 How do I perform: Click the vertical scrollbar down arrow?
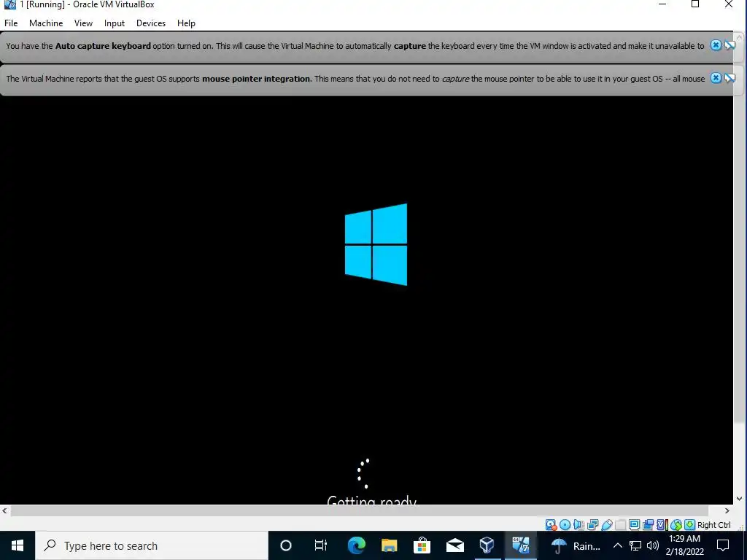[740, 499]
